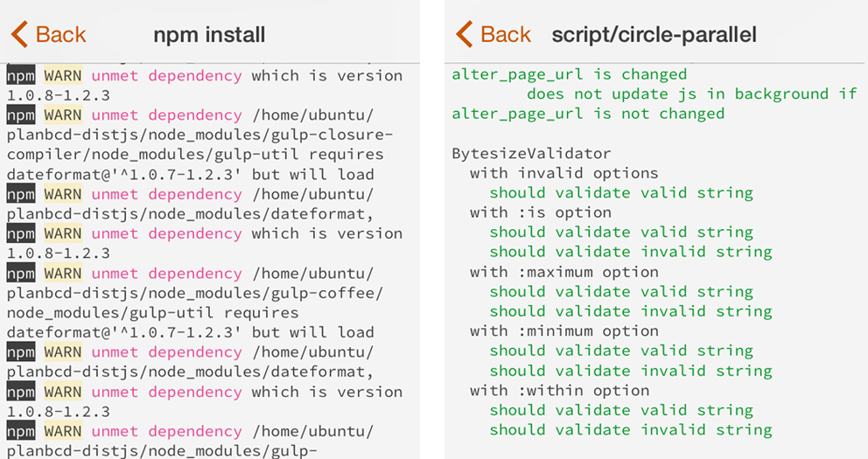Click the "with :within option" line

coord(559,391)
